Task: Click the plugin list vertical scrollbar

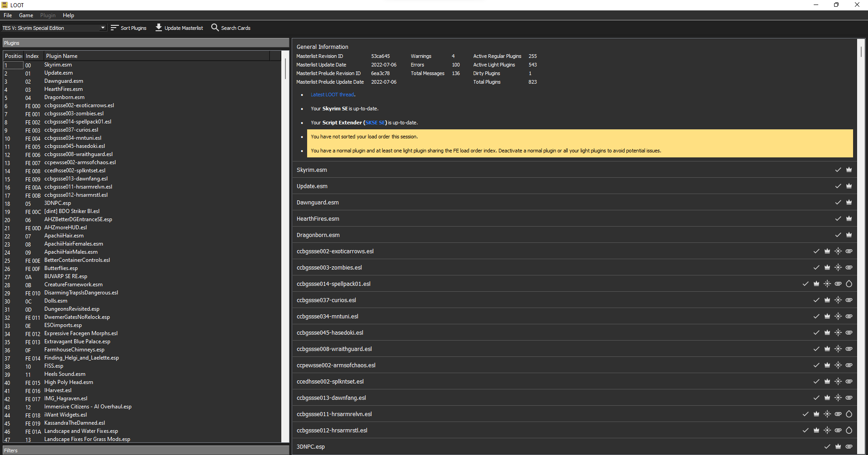Action: coord(285,68)
